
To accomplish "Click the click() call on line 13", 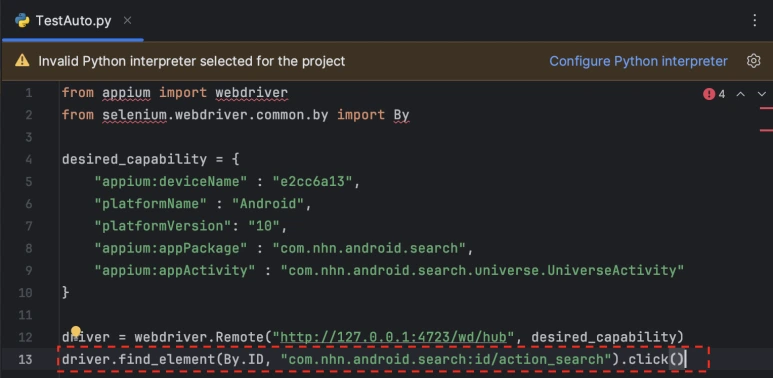I will 656,359.
